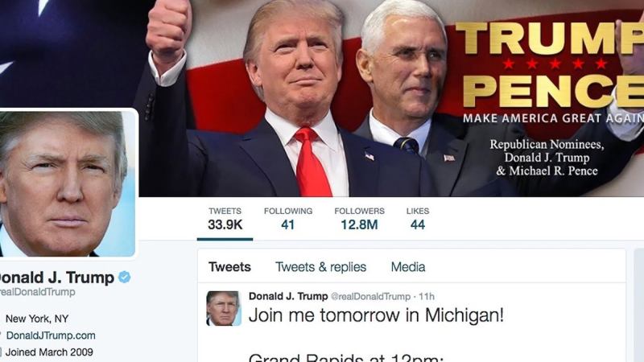View the Followers 12.8M list
Screen dimensions: 644x362
point(359,219)
